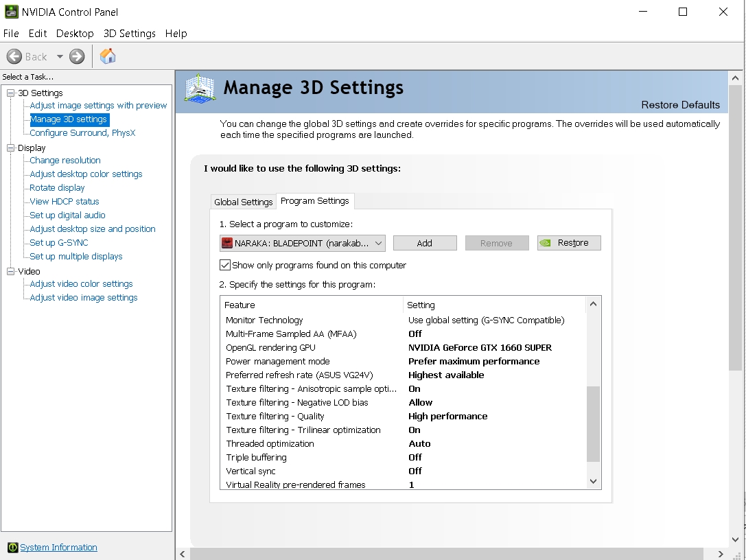Select Texture filtering - Quality row
The width and height of the screenshot is (746, 560).
pos(404,417)
